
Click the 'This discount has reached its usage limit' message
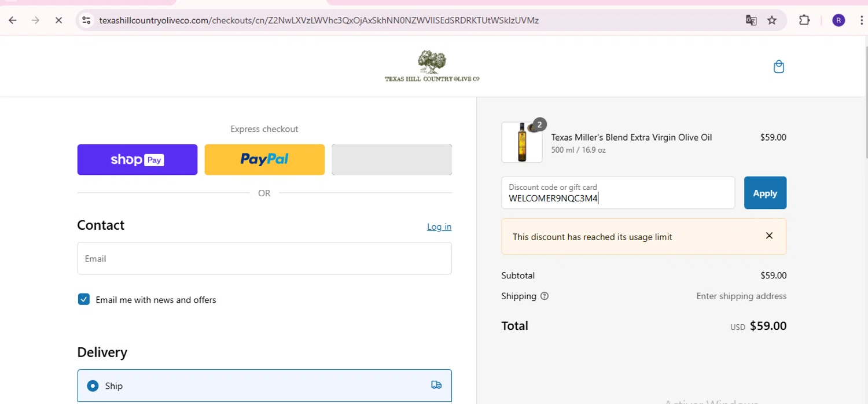592,237
